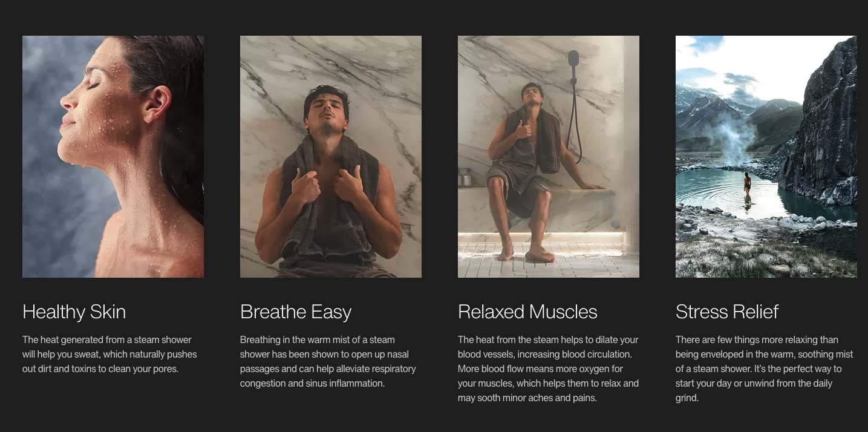This screenshot has width=868, height=432.
Task: Click the word 'grind.' ending the last paragraph
Action: point(687,398)
